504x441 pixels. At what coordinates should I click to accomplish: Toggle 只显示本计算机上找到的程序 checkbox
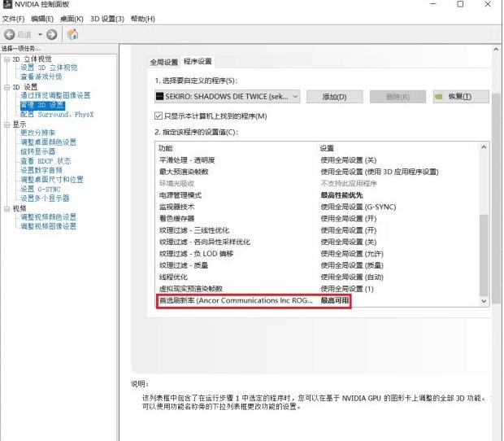tap(159, 116)
